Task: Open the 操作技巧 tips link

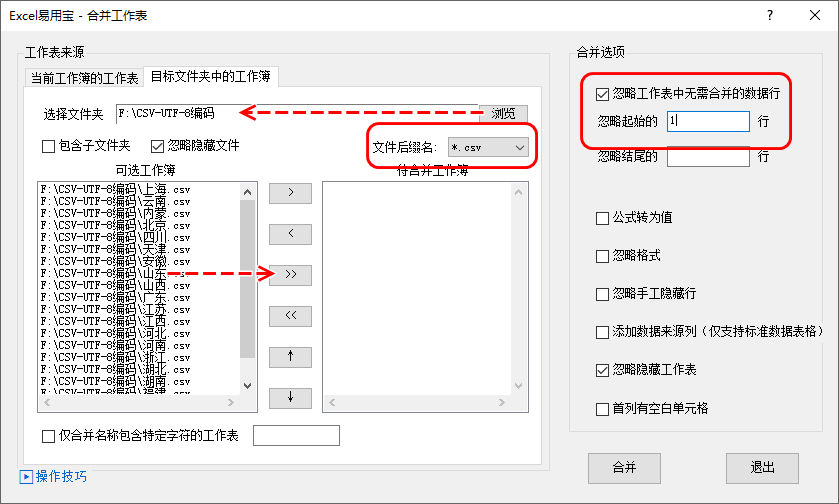Action: 61,477
